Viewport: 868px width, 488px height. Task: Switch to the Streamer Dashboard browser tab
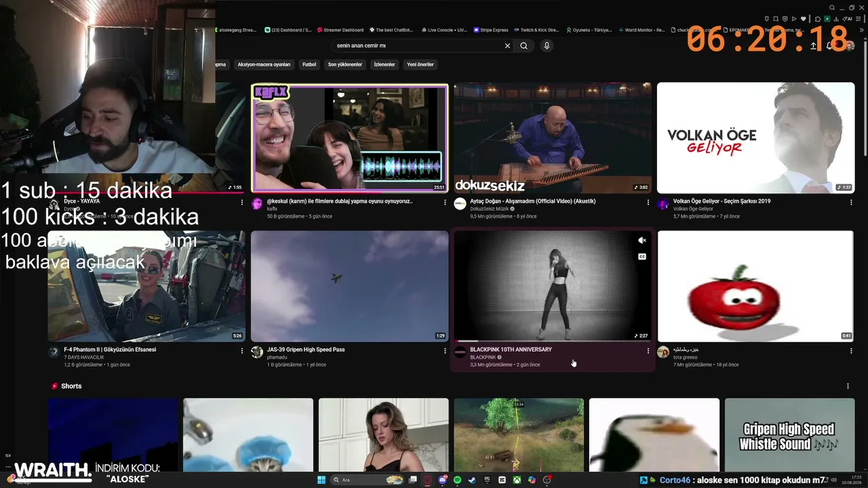point(340,30)
